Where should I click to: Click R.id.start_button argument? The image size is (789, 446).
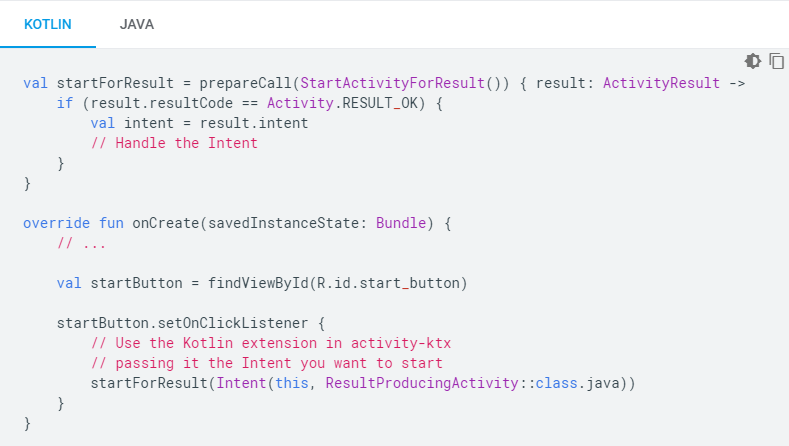click(388, 283)
